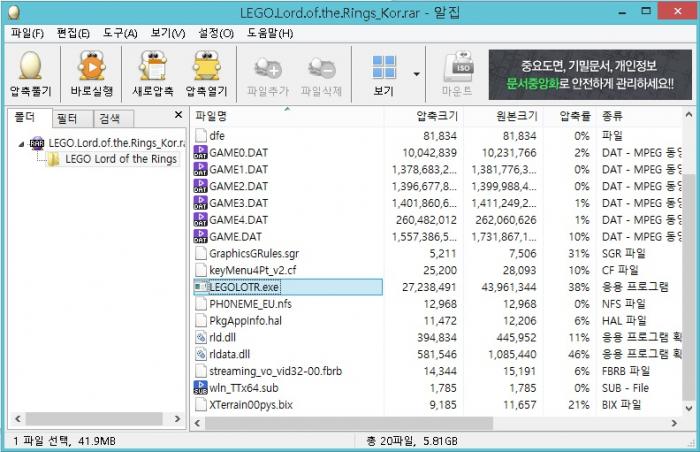Select the RAR archive icon in tree
Image resolution: width=700 pixels, height=452 pixels.
coord(37,143)
